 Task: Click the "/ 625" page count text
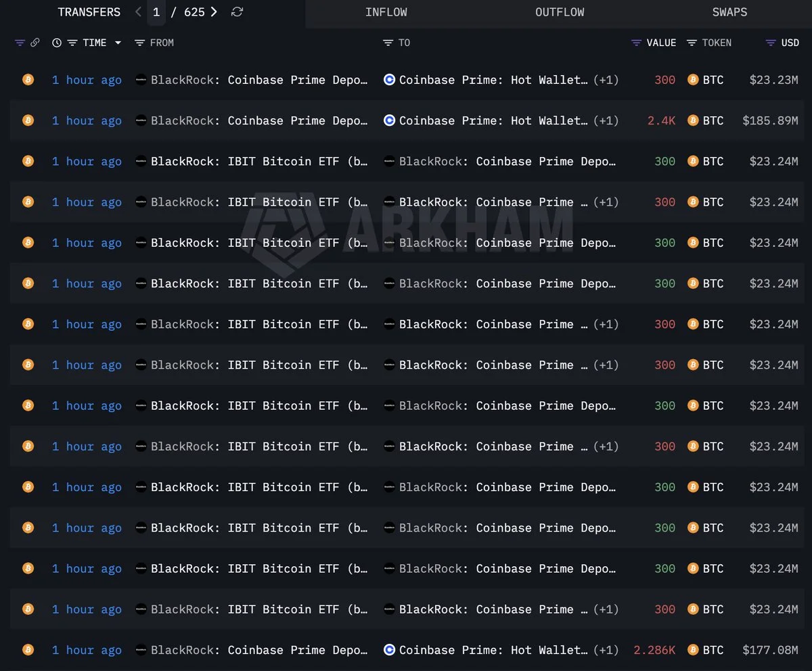[188, 12]
